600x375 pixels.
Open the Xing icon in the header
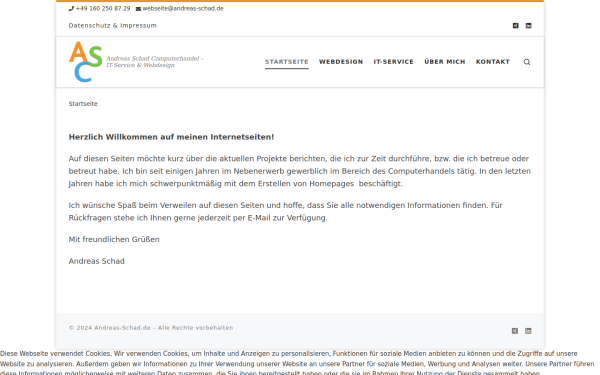tap(515, 26)
